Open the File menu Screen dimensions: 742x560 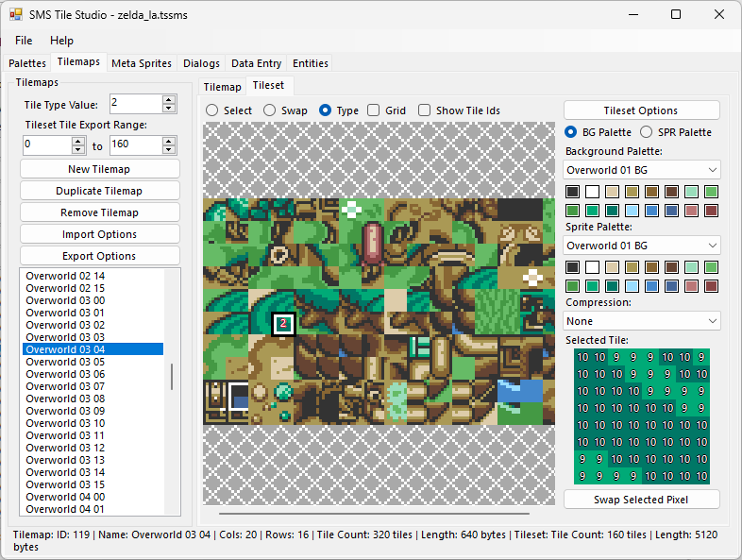24,41
